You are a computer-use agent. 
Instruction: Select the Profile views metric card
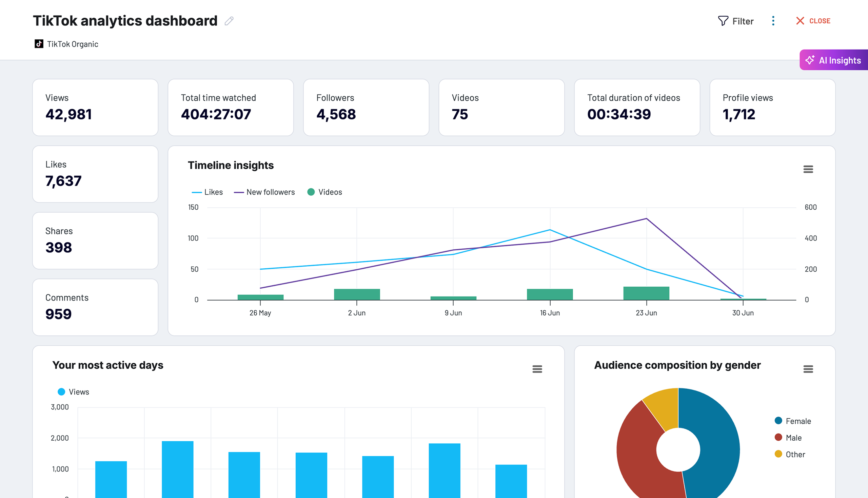[x=772, y=107]
